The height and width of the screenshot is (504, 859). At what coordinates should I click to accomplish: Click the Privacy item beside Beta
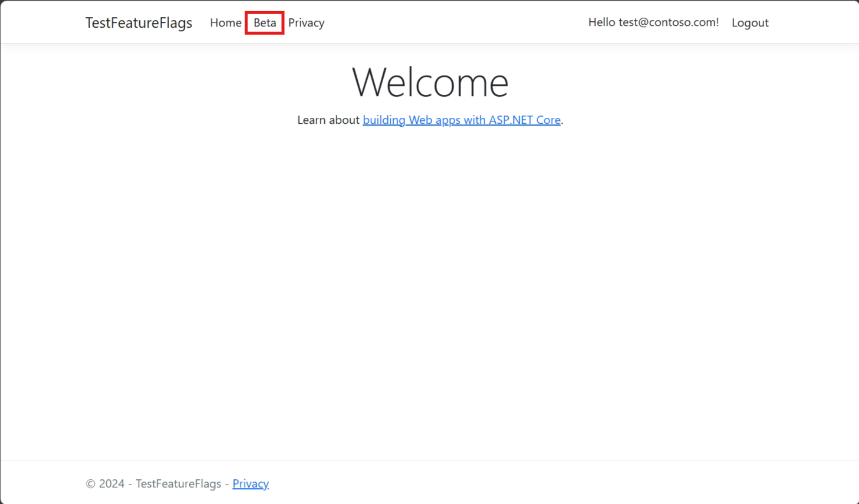click(306, 22)
